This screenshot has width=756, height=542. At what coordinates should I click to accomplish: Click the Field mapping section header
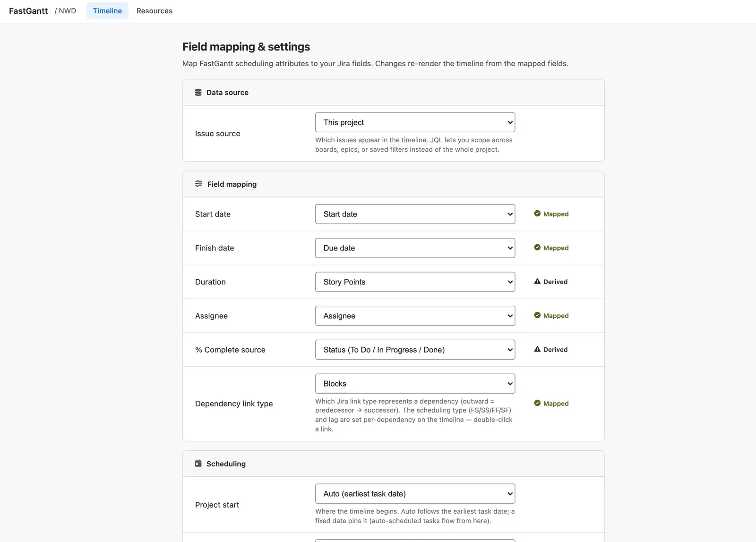(x=393, y=184)
